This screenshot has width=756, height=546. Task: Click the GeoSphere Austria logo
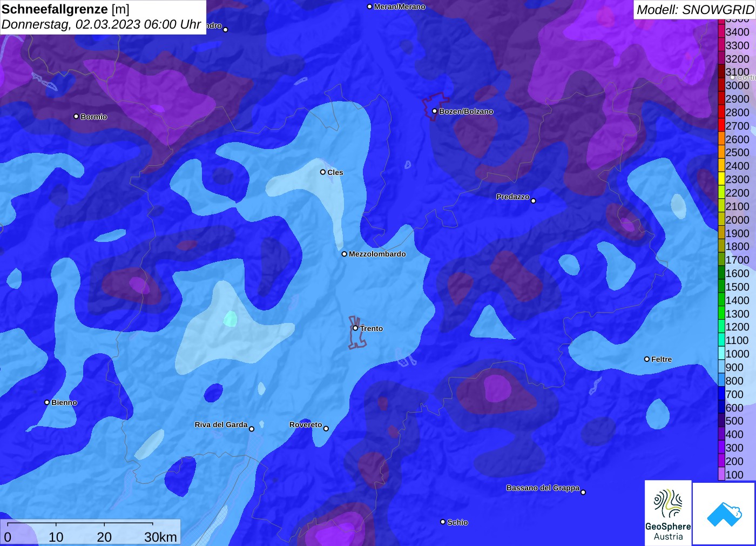point(668,513)
